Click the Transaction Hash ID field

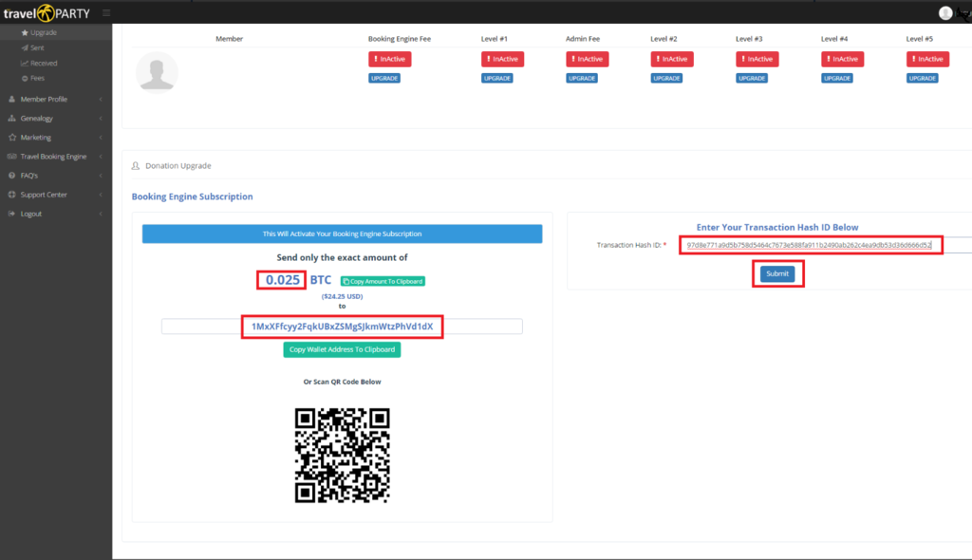[826, 245]
